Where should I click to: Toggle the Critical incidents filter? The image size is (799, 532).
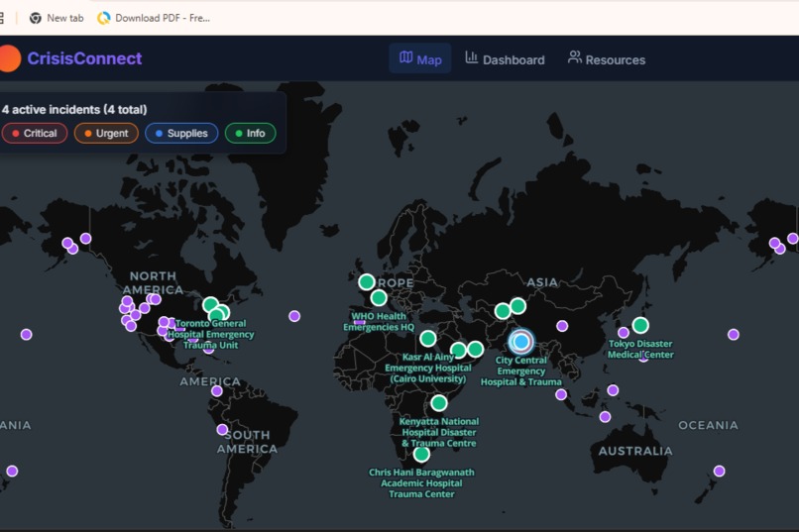coord(35,134)
